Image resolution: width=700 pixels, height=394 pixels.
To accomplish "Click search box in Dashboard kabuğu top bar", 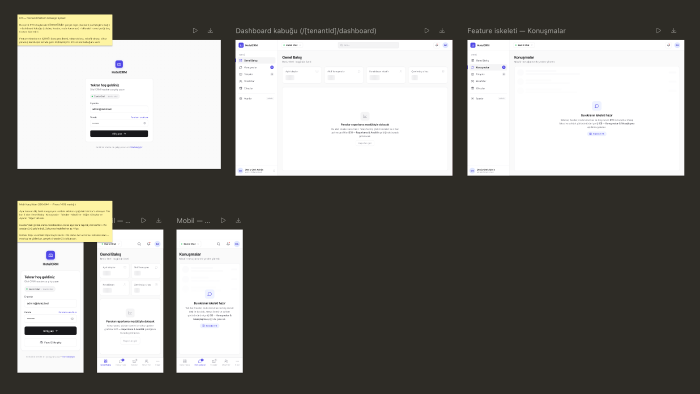I will [x=368, y=45].
